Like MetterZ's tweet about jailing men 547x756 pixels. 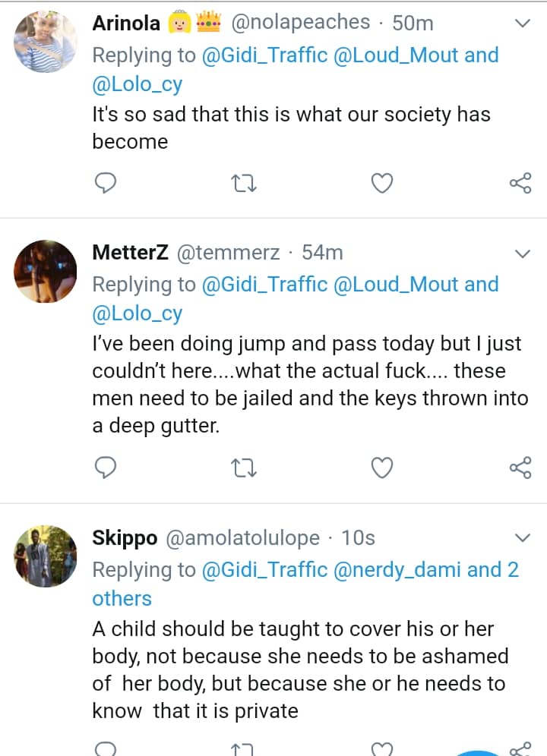(382, 468)
